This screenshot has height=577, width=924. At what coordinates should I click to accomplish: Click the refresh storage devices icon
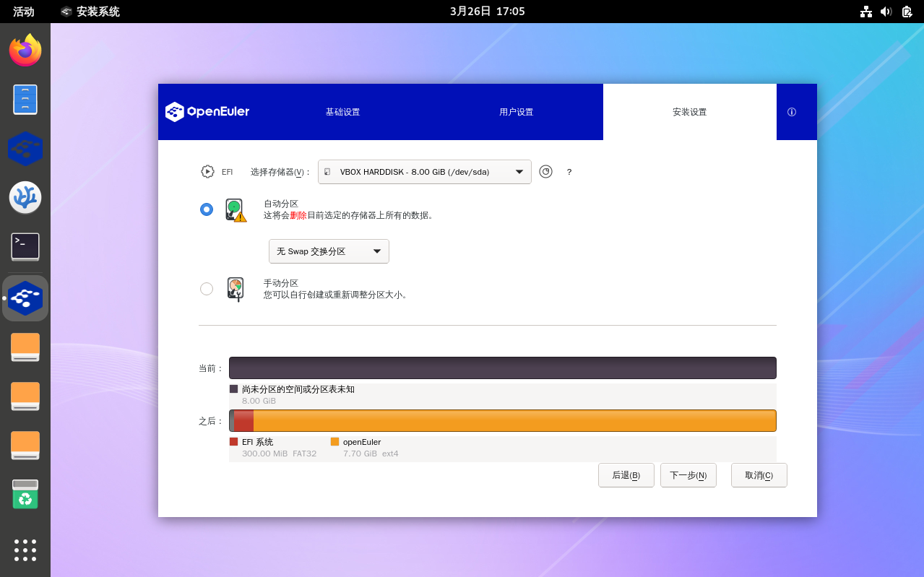pos(545,172)
